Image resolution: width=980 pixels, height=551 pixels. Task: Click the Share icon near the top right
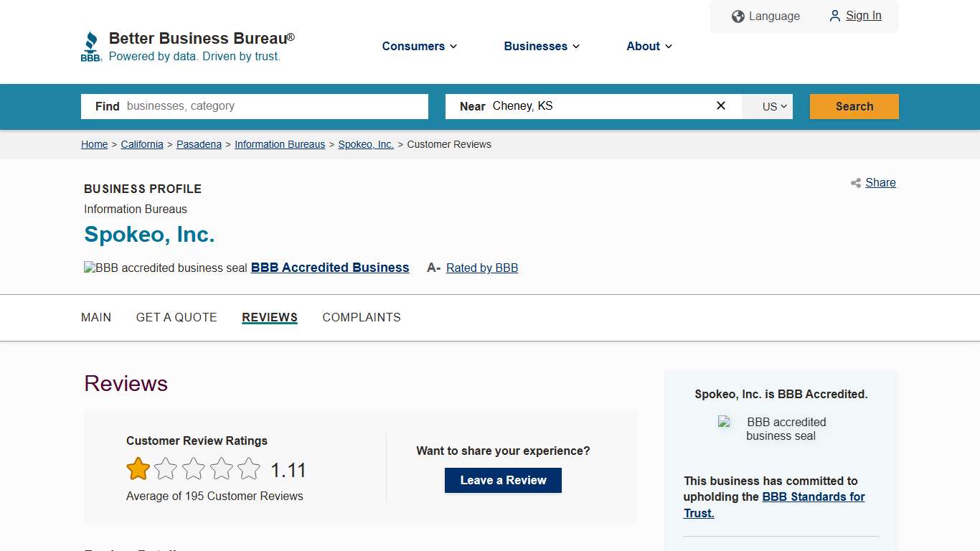[x=855, y=183]
